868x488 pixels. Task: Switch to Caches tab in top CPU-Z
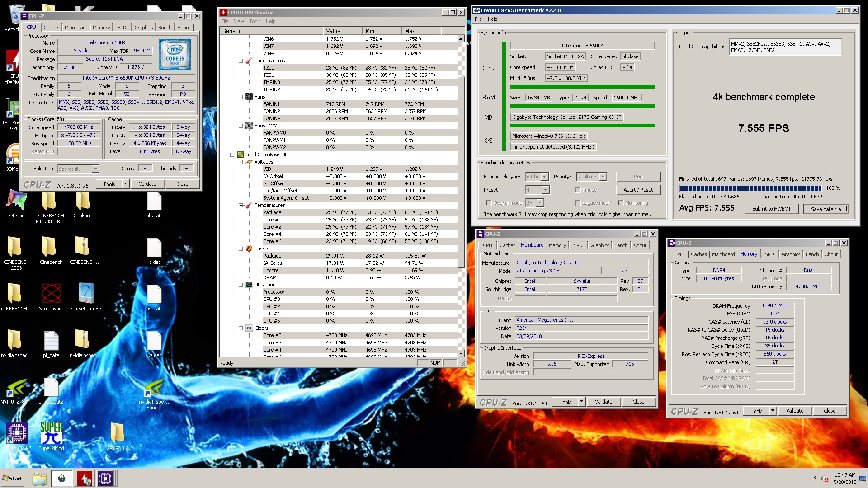[x=52, y=28]
